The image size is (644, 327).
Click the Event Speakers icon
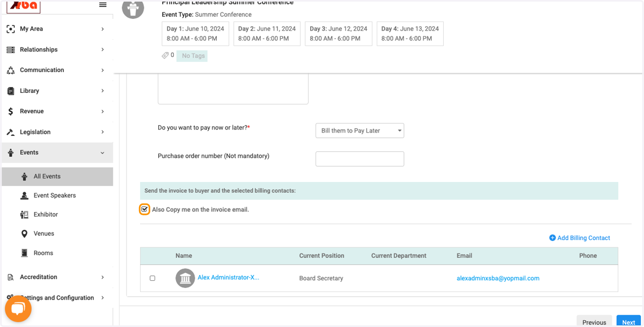24,195
